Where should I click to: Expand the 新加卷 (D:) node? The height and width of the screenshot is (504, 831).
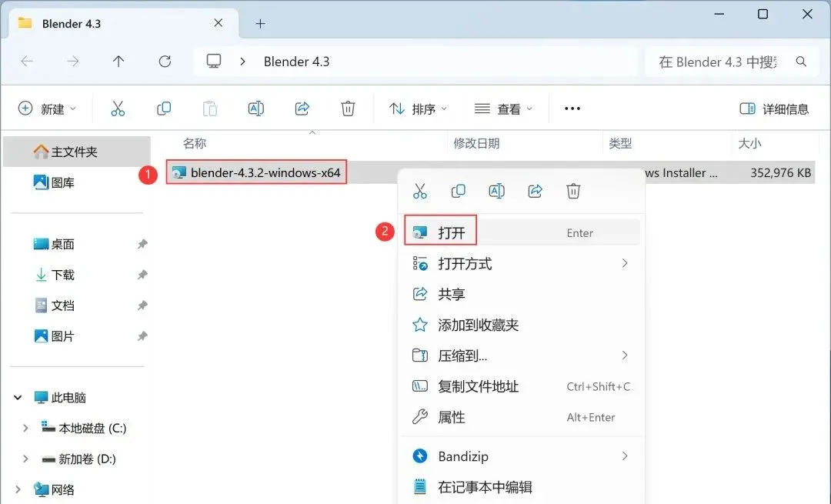[x=25, y=459]
